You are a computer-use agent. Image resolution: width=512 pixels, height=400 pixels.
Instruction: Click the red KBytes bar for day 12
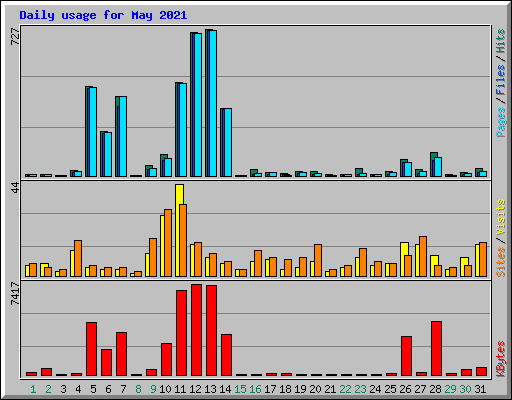pos(196,330)
